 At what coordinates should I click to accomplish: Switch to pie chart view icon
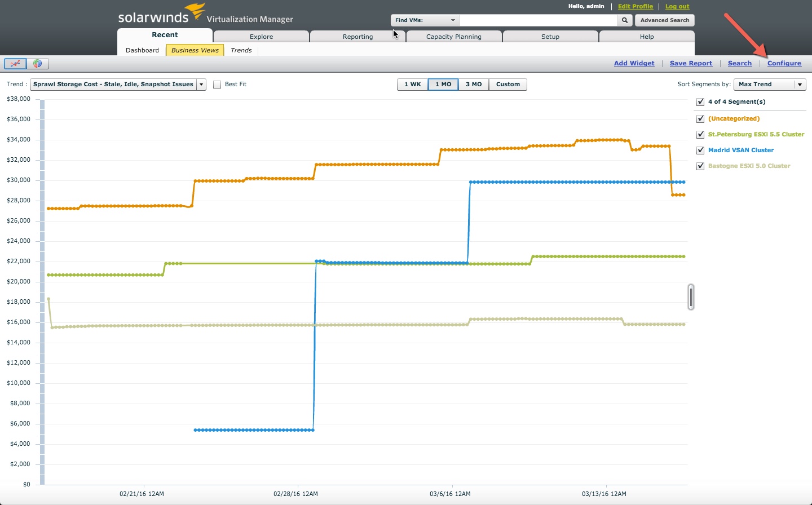pyautogui.click(x=37, y=64)
